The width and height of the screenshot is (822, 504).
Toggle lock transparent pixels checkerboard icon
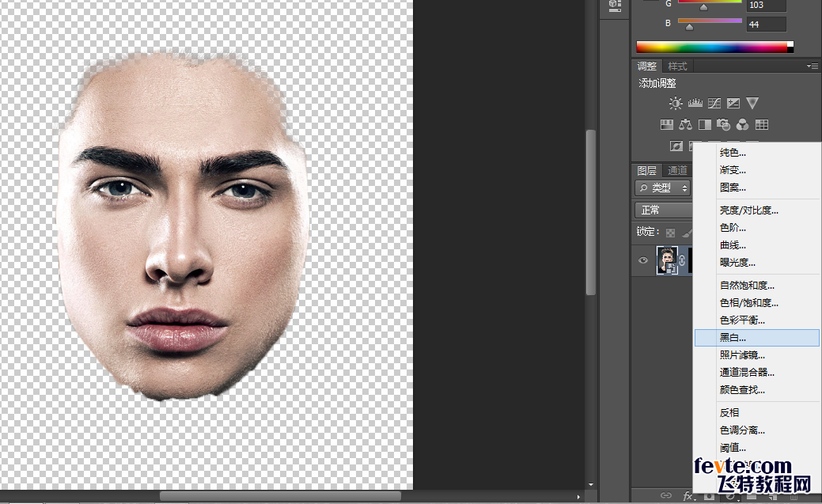670,233
